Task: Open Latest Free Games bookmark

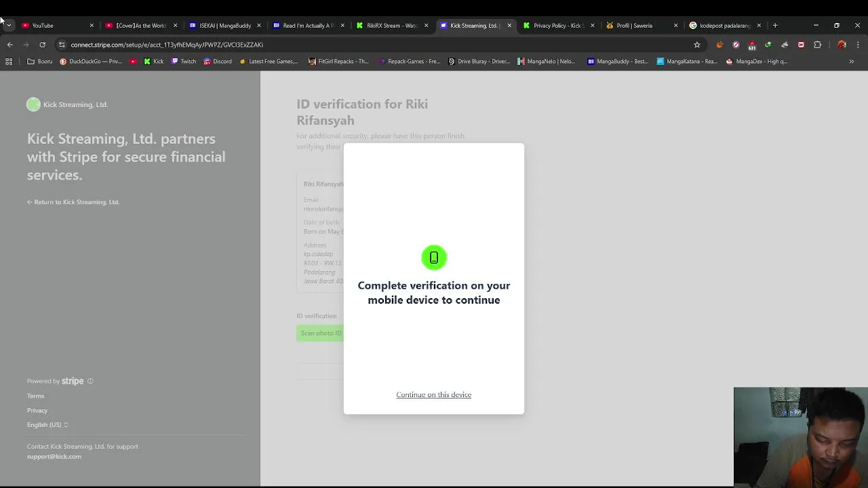Action: 269,61
